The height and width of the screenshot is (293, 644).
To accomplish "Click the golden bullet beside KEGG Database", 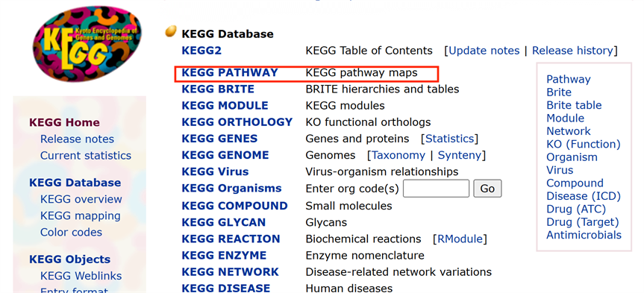I will [x=171, y=31].
